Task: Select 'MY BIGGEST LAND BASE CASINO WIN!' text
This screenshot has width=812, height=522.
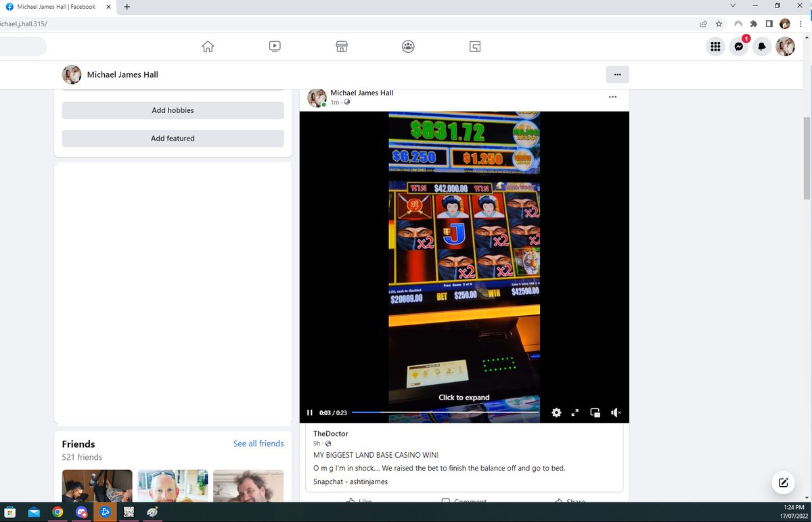Action: coord(376,455)
